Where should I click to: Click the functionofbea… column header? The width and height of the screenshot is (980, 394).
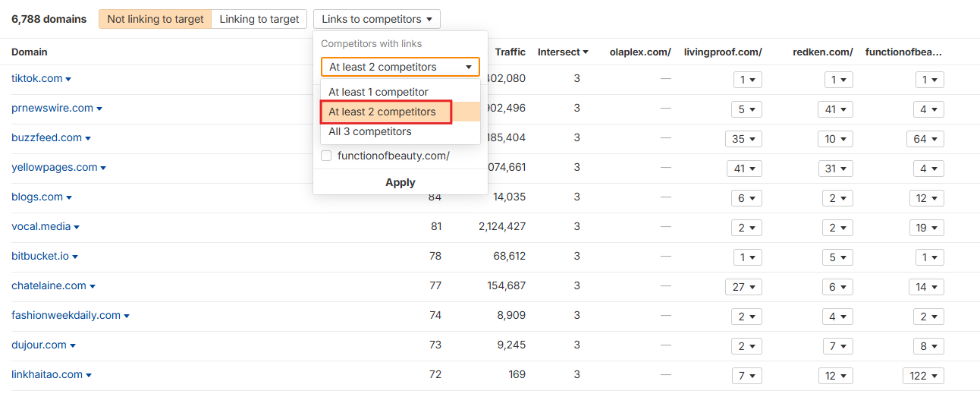903,52
